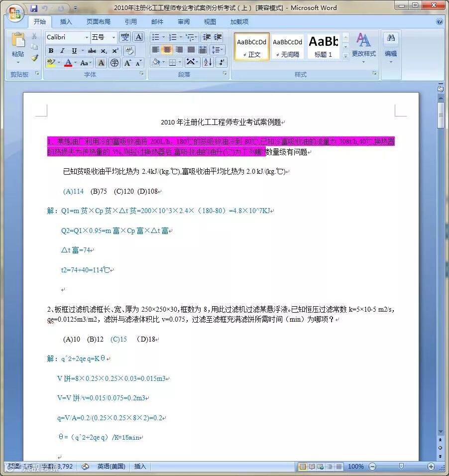Viewport: 449px width, 476px height.
Task: Open the 插入 ribbon tab
Action: pyautogui.click(x=66, y=22)
